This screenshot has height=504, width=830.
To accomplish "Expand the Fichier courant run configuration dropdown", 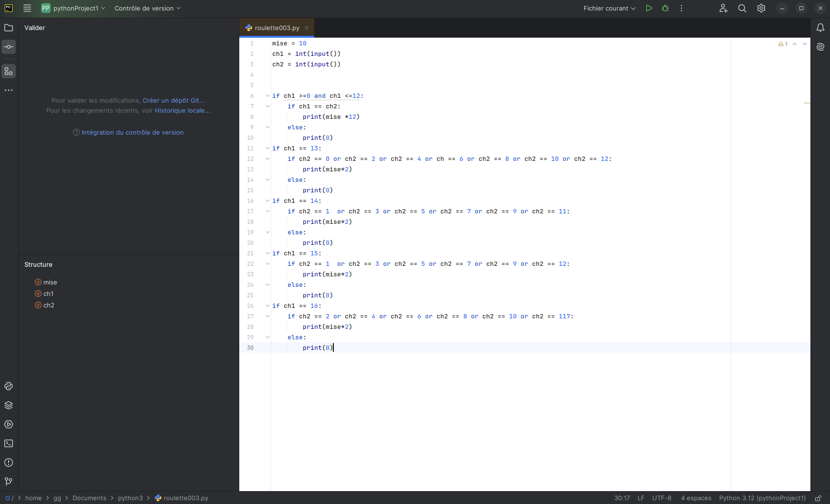I will (x=609, y=8).
